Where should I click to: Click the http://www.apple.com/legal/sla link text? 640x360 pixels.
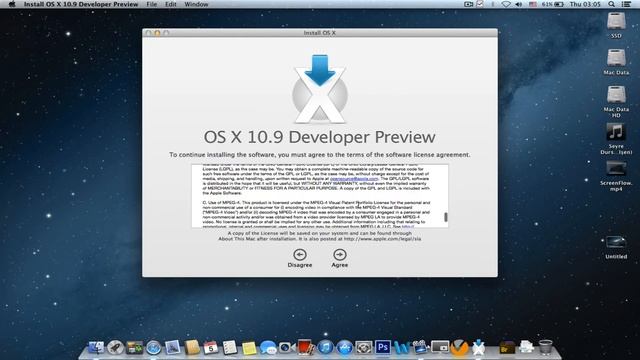point(382,239)
